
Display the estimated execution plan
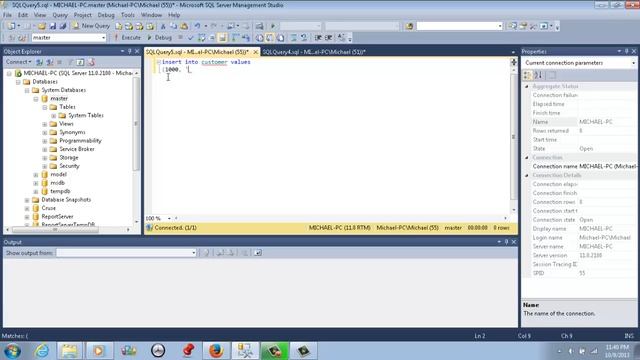[201, 38]
